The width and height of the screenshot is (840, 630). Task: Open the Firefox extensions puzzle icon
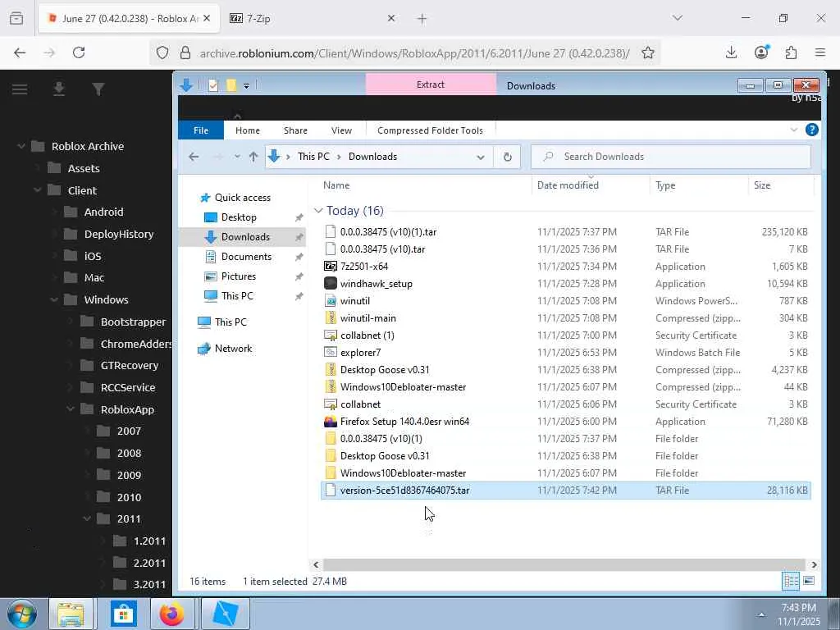[x=791, y=52]
